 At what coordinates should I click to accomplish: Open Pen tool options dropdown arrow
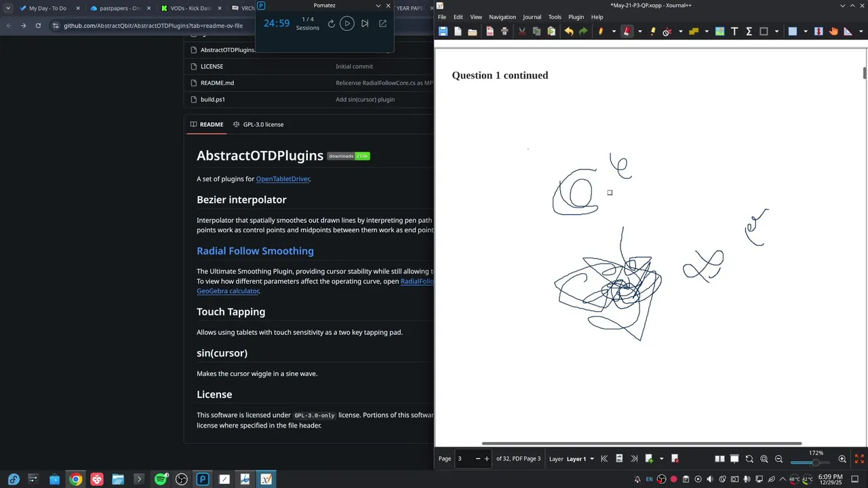click(614, 31)
